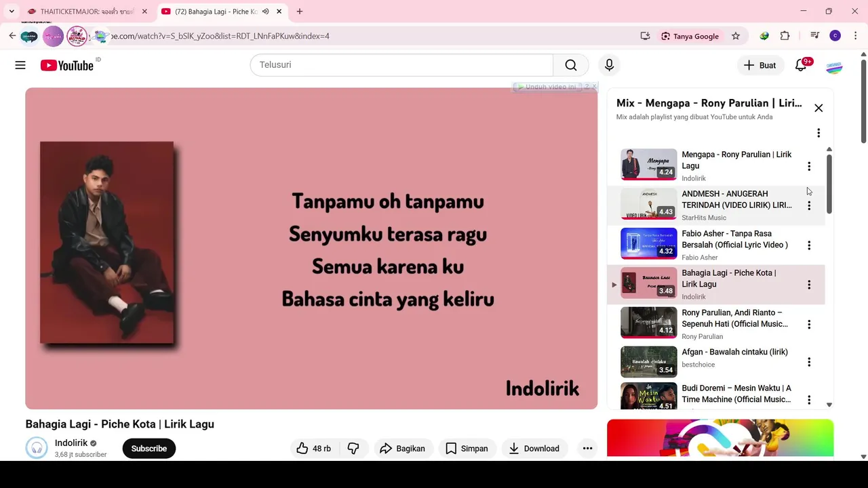Screen dimensions: 868x488
Task: Open options for Mengapa - Rony Parulian item
Action: pos(809,166)
